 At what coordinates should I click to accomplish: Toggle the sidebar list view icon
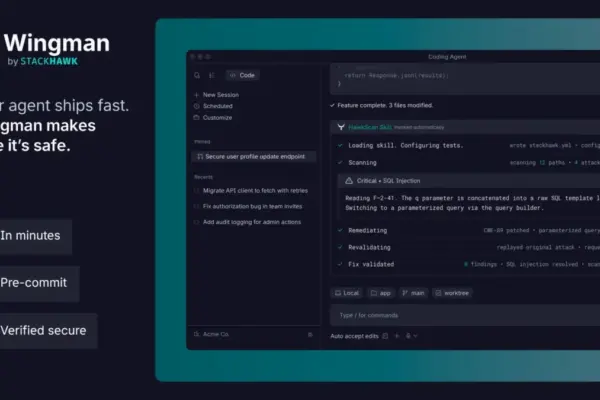coord(212,75)
